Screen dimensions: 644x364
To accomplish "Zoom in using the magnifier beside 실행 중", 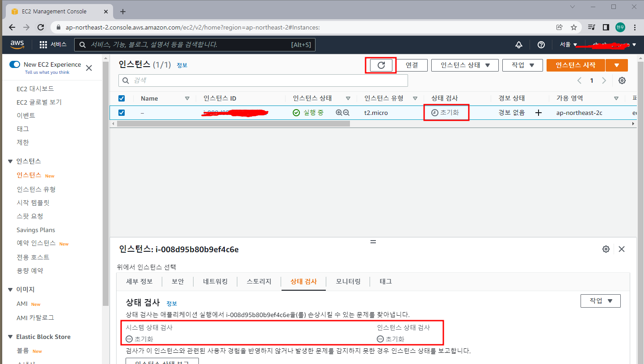I will tap(338, 112).
